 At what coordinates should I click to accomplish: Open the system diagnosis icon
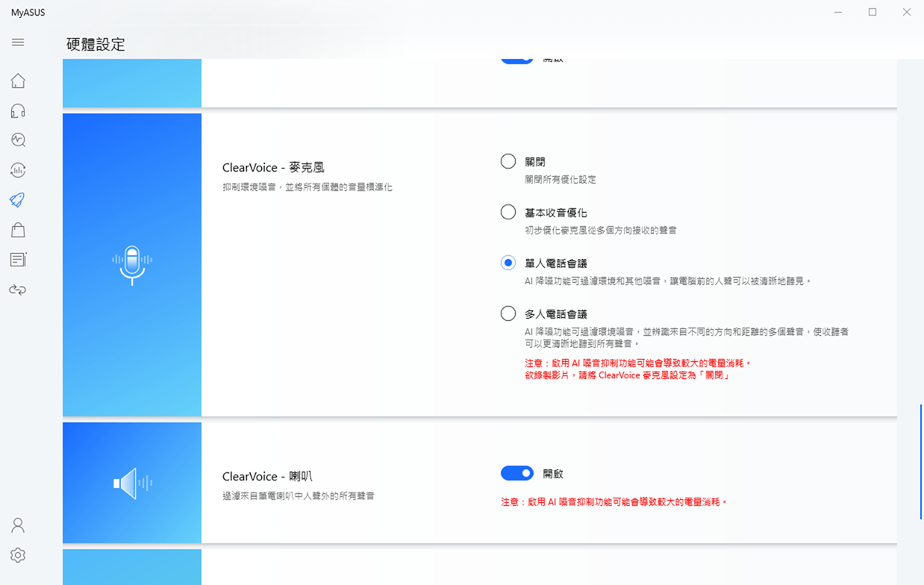click(18, 140)
